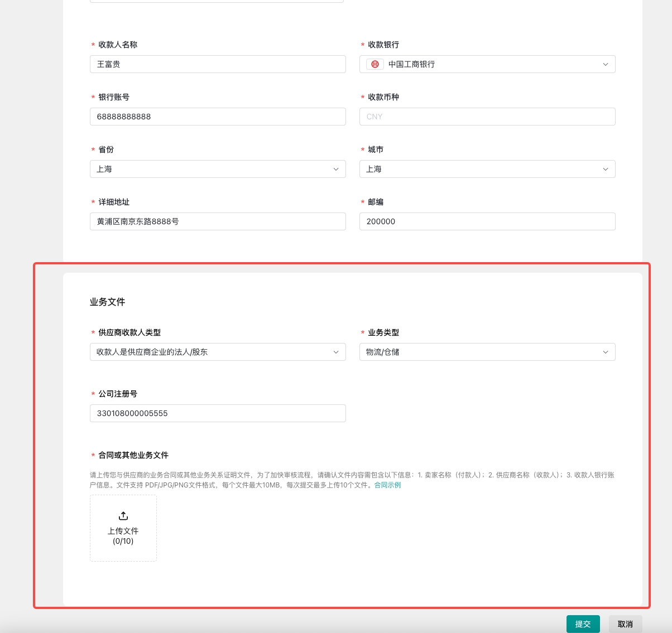672x633 pixels.
Task: Focus the 详细地址 input field
Action: tap(218, 221)
